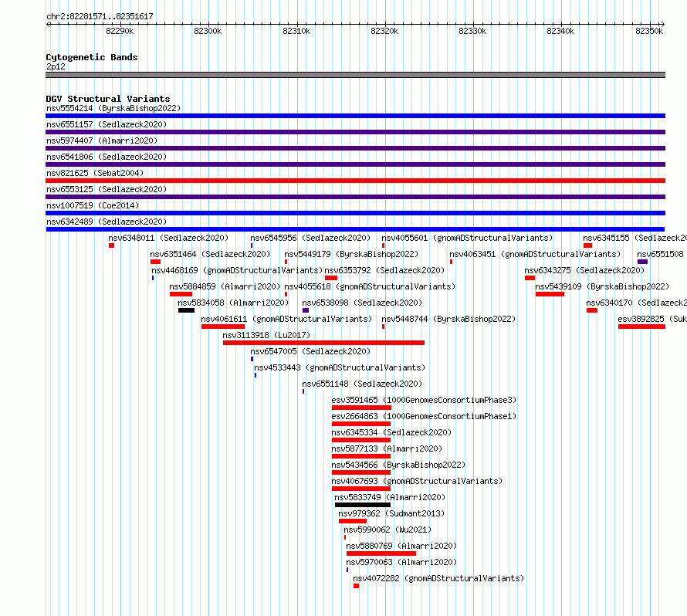Open nsv6551157 (Sedlazeck2020) variant label
The height and width of the screenshot is (616, 687).
pyautogui.click(x=107, y=124)
